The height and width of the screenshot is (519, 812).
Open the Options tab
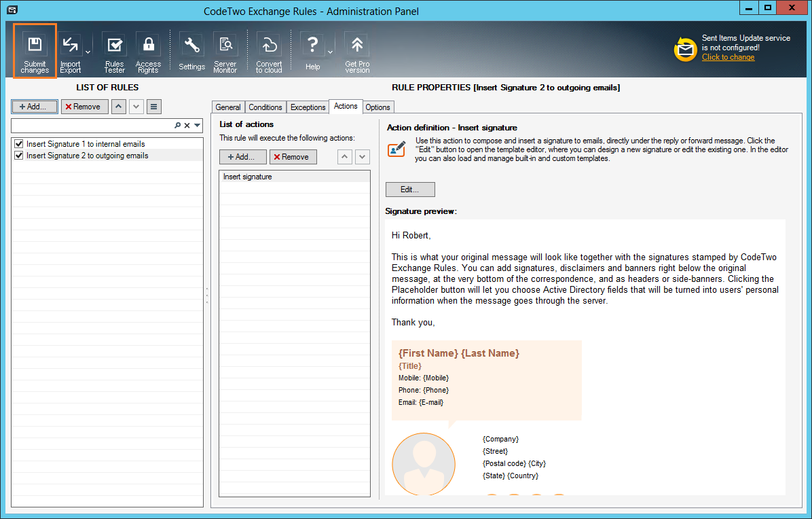pos(377,107)
